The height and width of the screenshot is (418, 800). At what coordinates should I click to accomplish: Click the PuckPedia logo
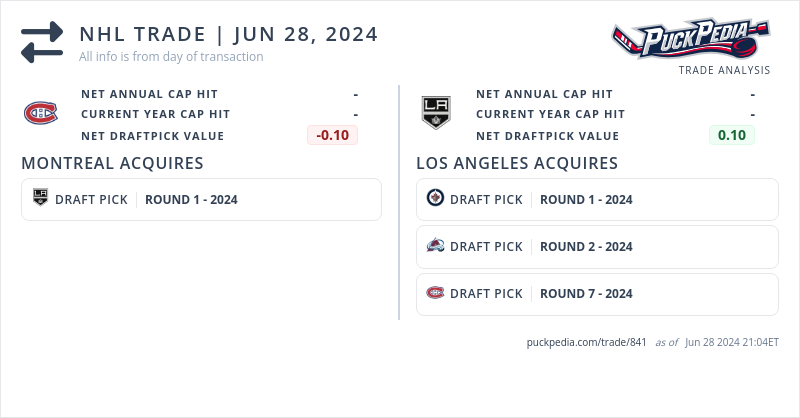[x=691, y=40]
